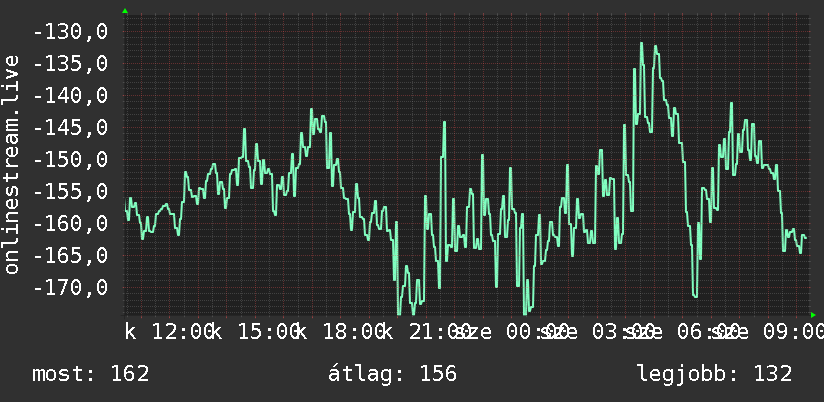This screenshot has height=402, width=824.
Task: Select the 'most: 162' current value text
Action: click(91, 374)
